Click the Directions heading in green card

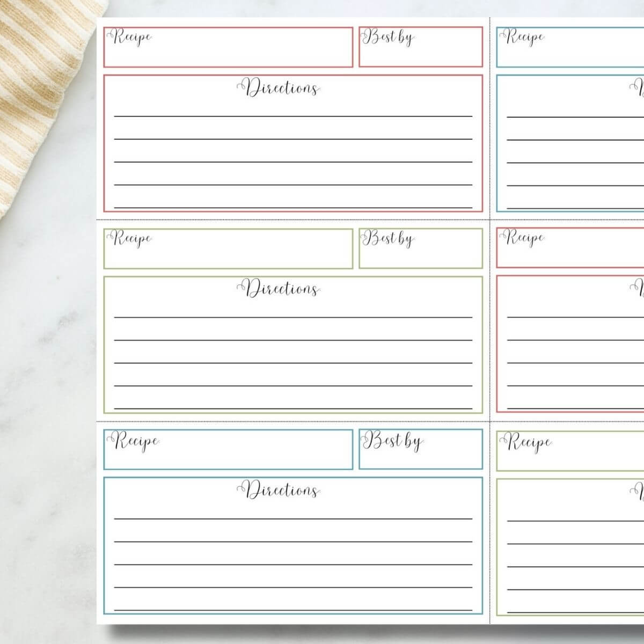click(x=279, y=289)
